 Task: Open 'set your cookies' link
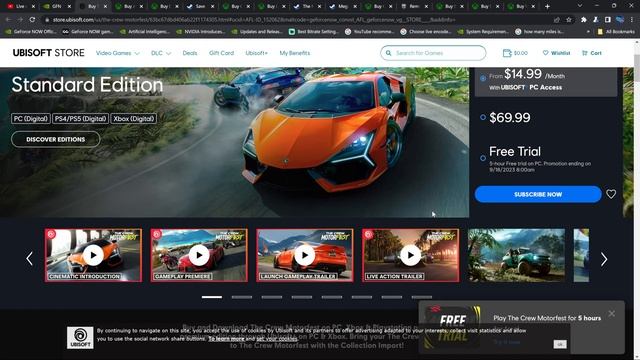[x=277, y=339]
